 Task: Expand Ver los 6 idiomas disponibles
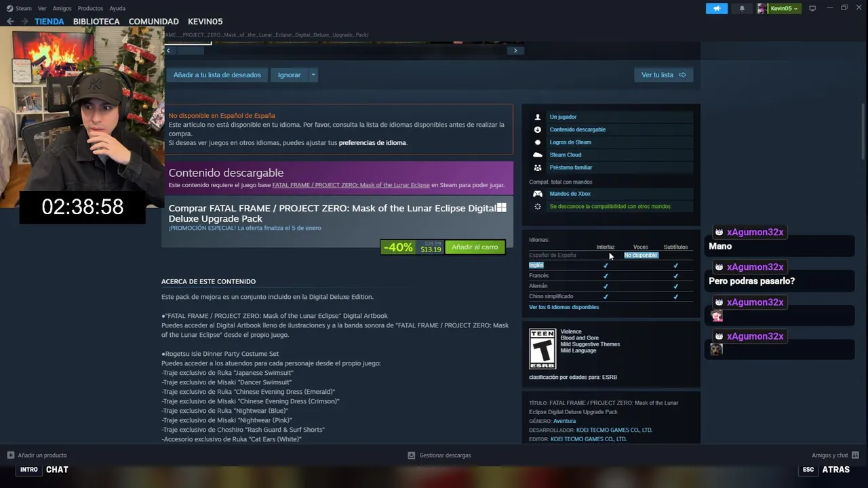click(x=564, y=307)
